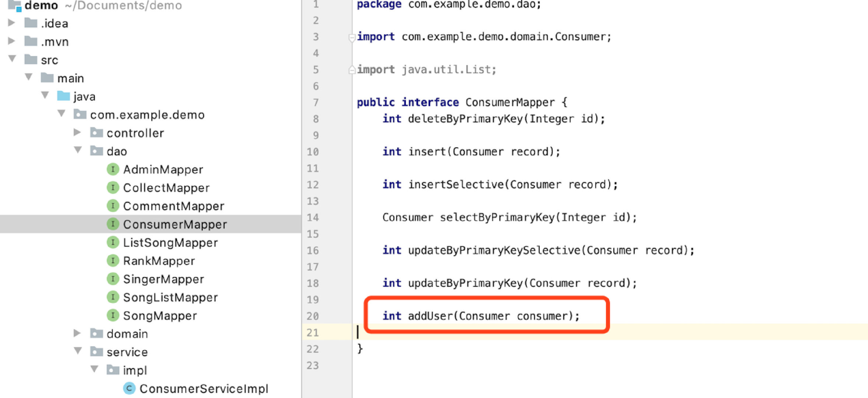
Task: Collapse the service package arrow
Action: tap(78, 351)
